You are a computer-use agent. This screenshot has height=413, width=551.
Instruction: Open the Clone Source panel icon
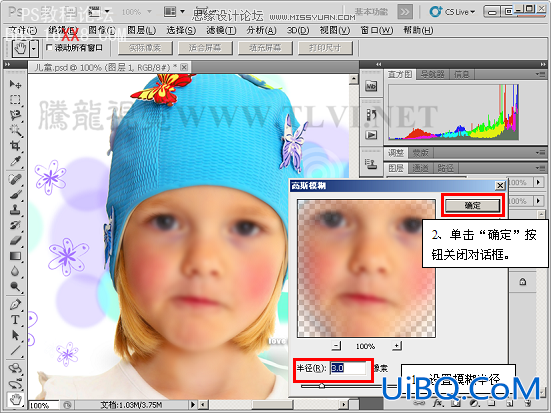[x=371, y=163]
